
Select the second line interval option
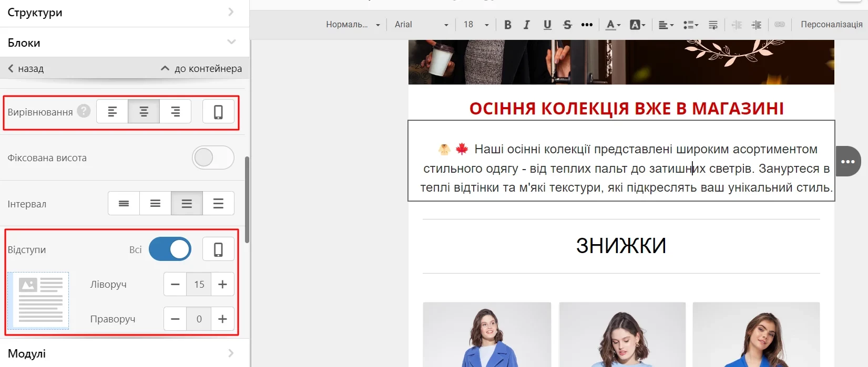pyautogui.click(x=155, y=203)
